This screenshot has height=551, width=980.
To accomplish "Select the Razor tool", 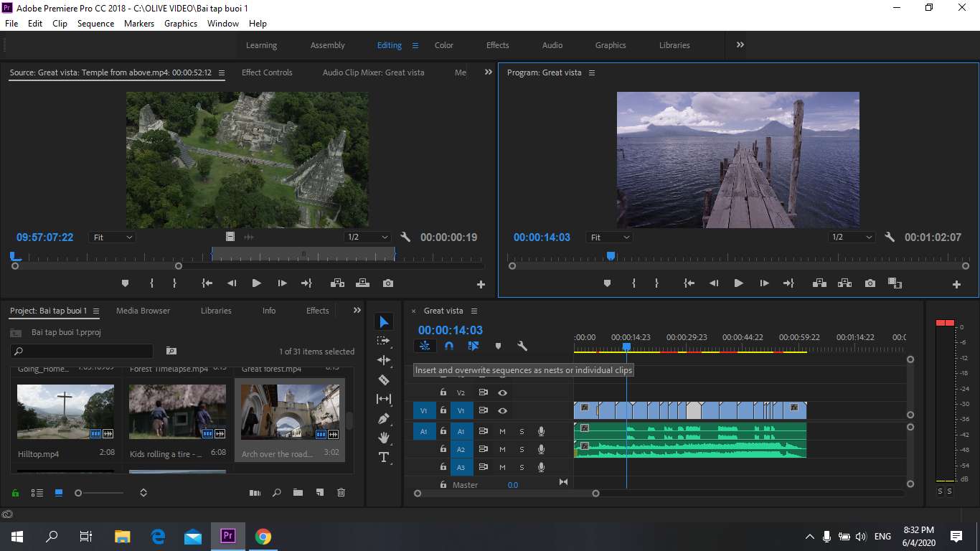I will click(x=384, y=380).
